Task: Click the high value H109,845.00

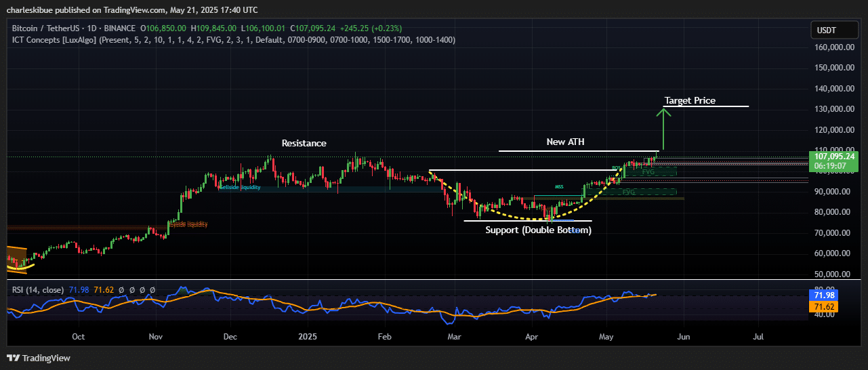Action: coord(213,28)
